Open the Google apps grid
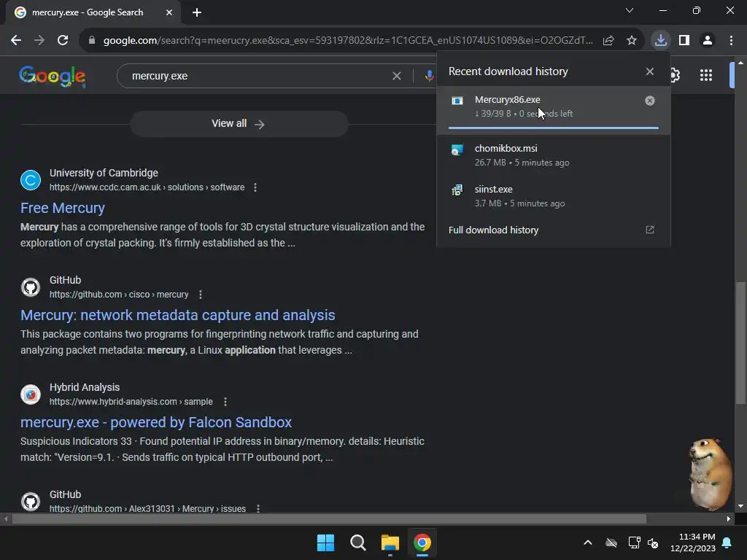 (x=706, y=75)
